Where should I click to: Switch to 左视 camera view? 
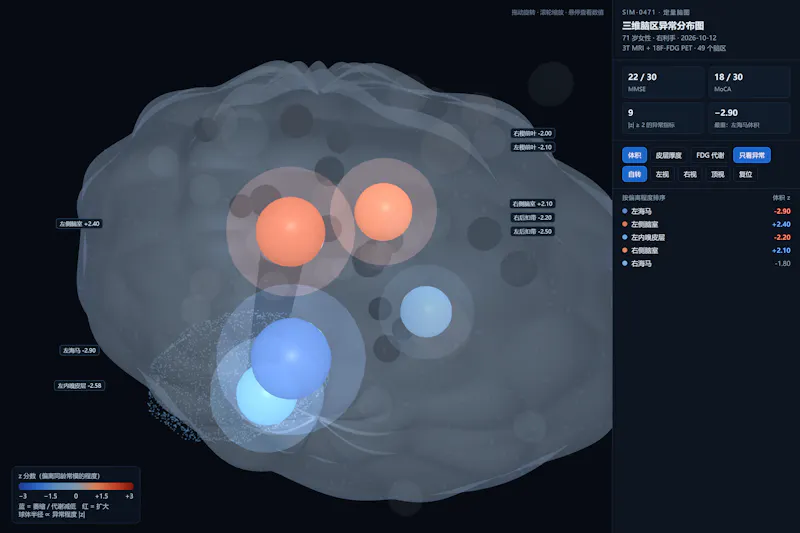coord(662,174)
